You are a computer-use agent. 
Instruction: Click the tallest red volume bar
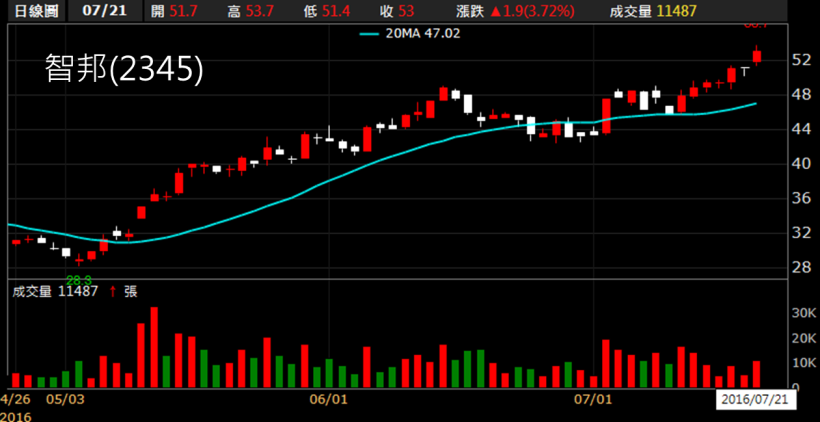coord(154,347)
